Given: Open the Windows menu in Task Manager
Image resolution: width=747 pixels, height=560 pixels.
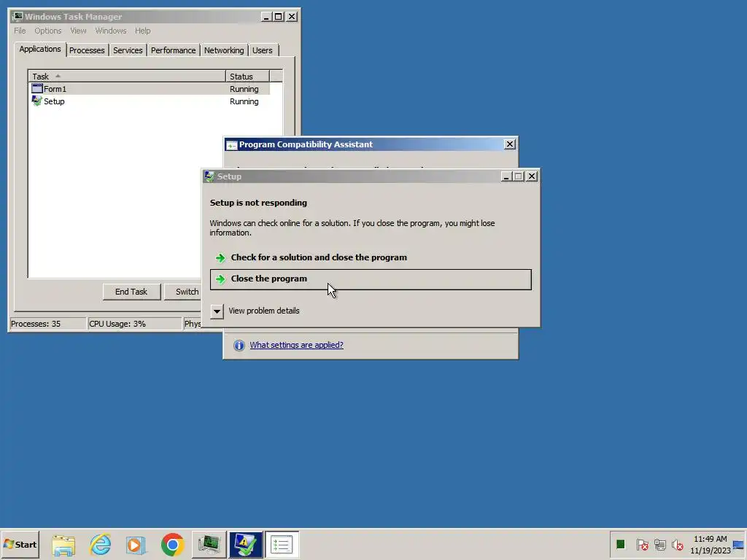Looking at the screenshot, I should pyautogui.click(x=111, y=31).
